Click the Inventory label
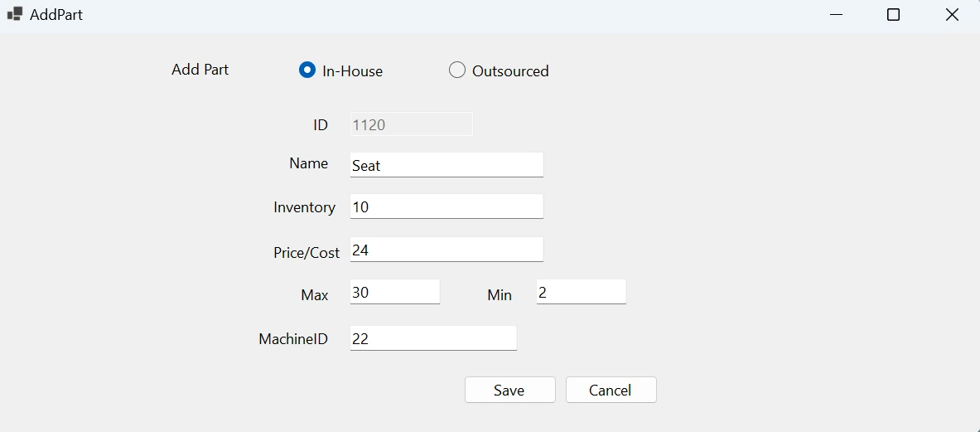The width and height of the screenshot is (980, 432). click(x=304, y=207)
